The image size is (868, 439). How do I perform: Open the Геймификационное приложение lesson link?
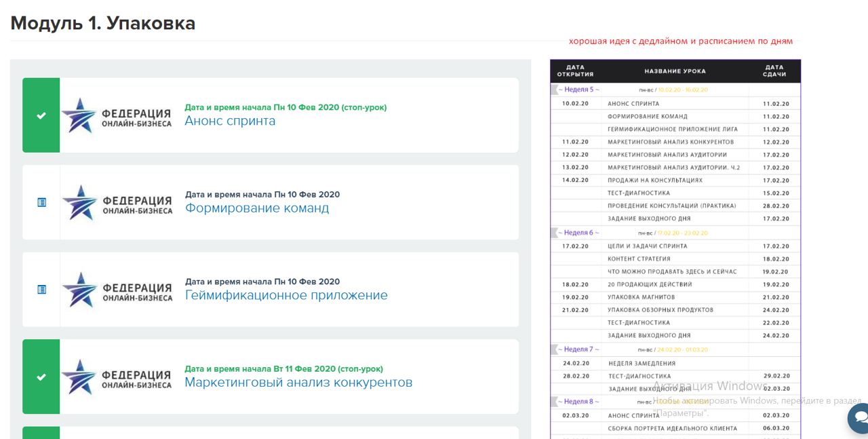tap(286, 295)
